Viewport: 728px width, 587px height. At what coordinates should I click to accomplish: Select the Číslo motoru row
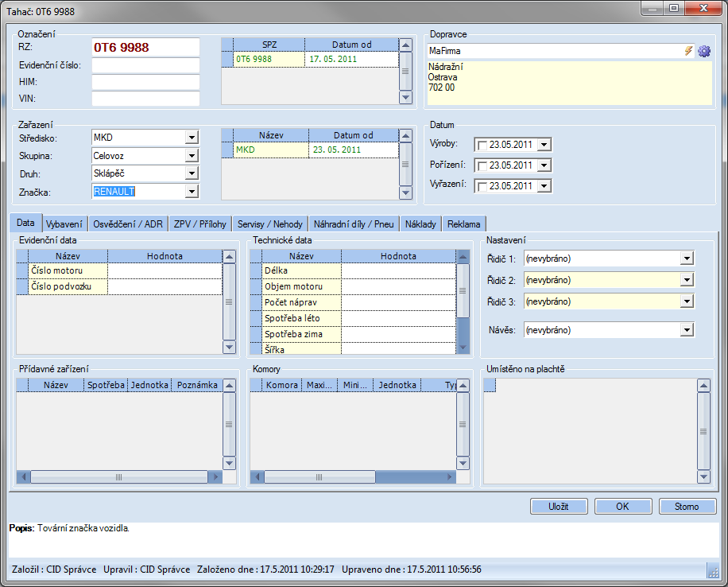point(119,270)
